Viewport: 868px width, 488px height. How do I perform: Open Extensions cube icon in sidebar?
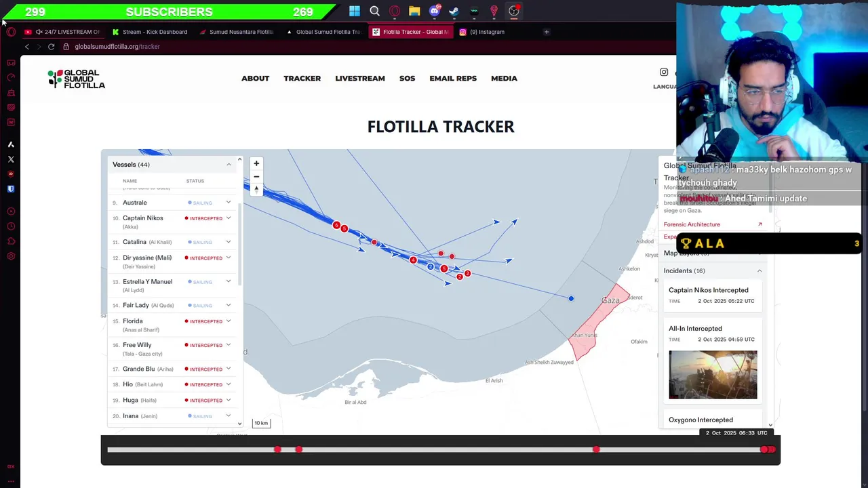coord(11,241)
